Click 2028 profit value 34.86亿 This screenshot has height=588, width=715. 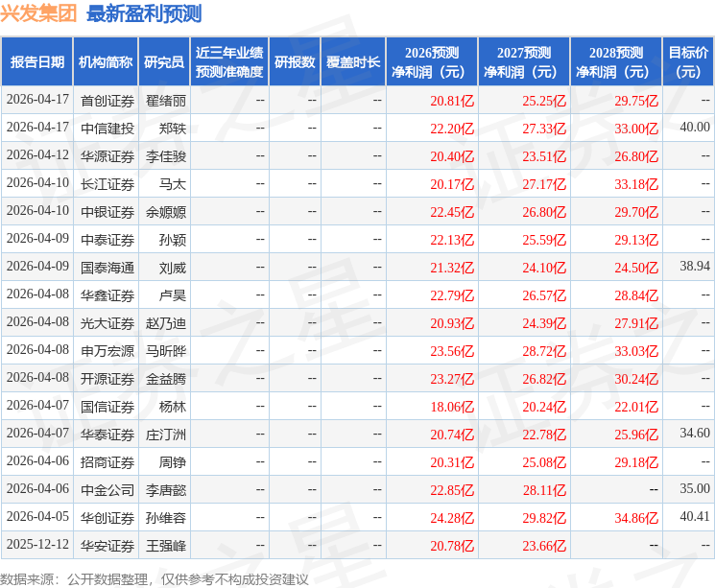click(x=636, y=518)
